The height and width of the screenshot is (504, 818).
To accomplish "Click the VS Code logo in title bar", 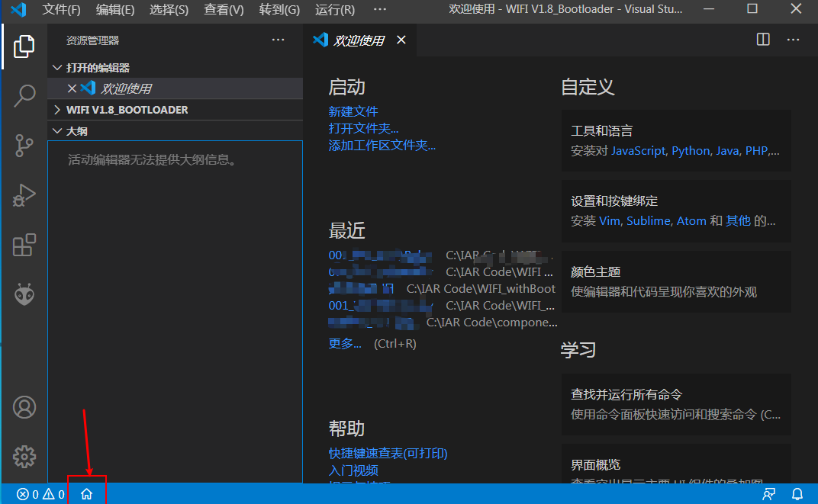I will tap(18, 9).
